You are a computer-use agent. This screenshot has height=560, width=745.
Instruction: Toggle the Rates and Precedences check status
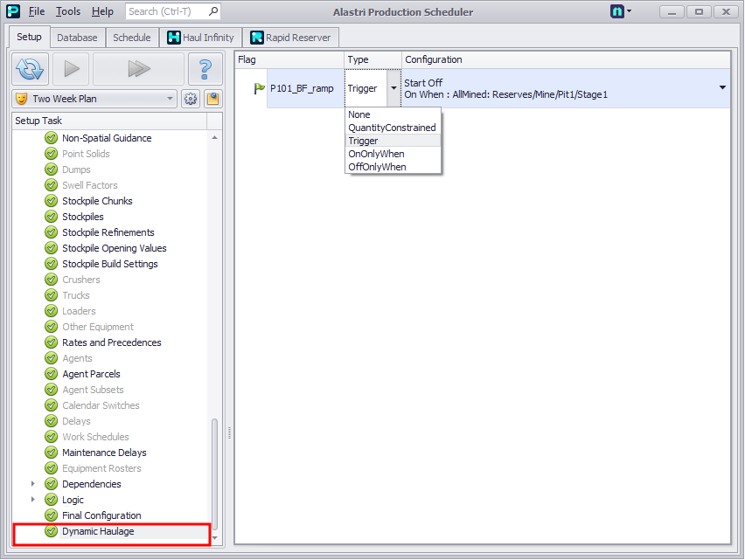51,342
